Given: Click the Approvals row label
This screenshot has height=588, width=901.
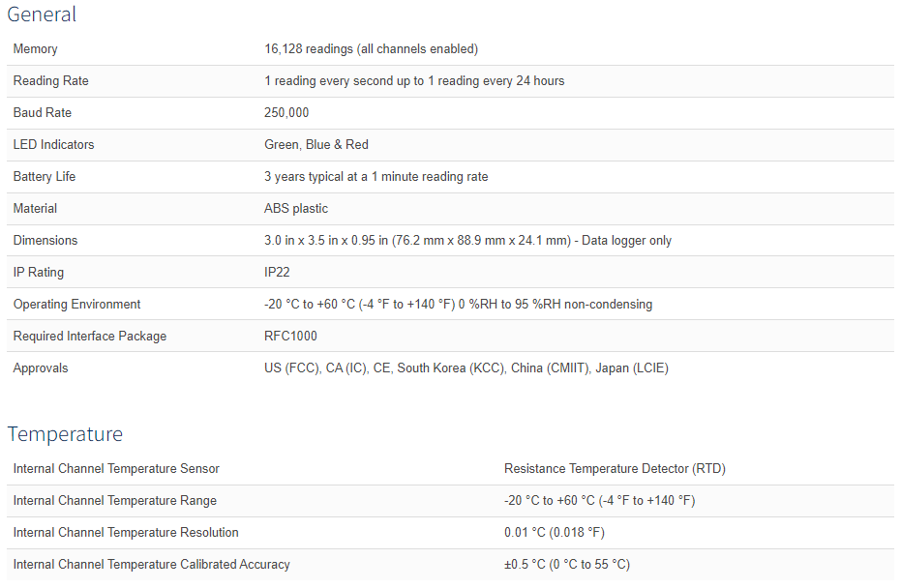Looking at the screenshot, I should [41, 368].
